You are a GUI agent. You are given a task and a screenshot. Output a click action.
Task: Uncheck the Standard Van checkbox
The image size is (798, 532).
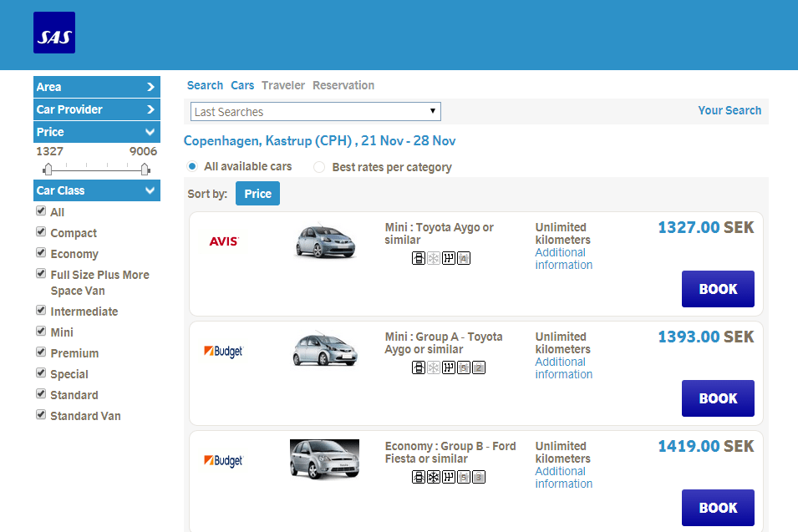[x=41, y=415]
